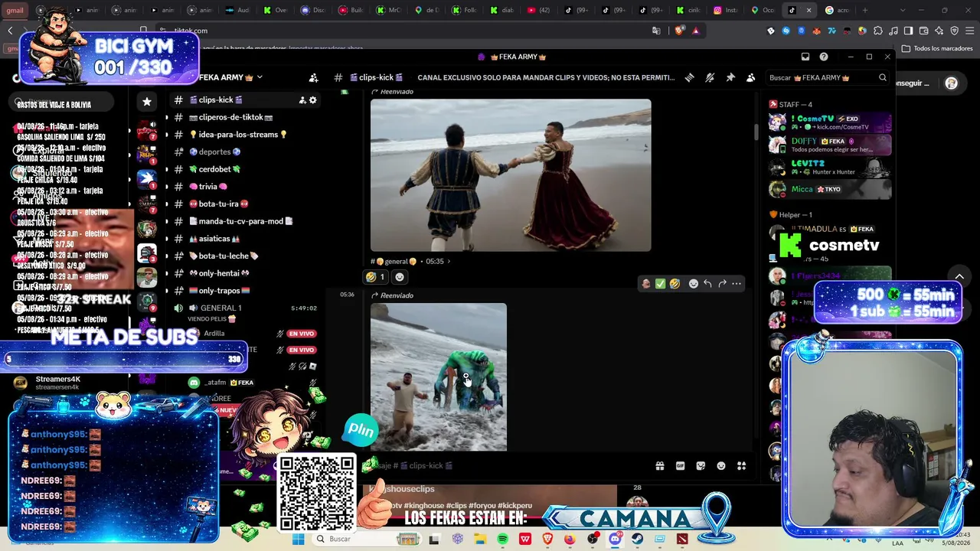Open LEVITZ member in staff list
The width and height of the screenshot is (980, 551).
(x=830, y=167)
